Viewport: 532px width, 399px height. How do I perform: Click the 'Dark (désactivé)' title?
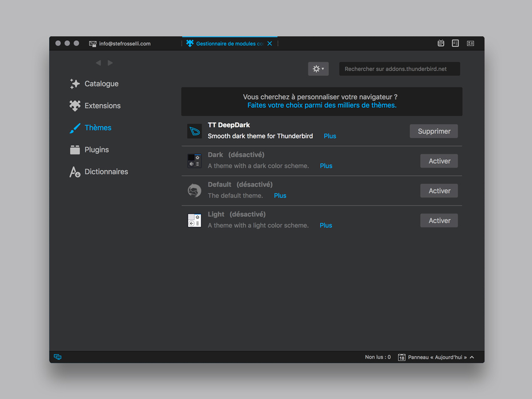(x=236, y=155)
